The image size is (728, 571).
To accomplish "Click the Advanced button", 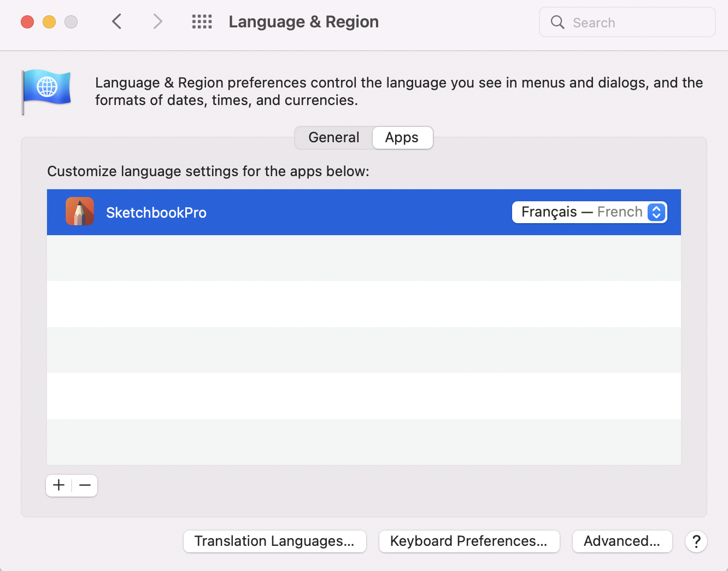I will point(622,541).
